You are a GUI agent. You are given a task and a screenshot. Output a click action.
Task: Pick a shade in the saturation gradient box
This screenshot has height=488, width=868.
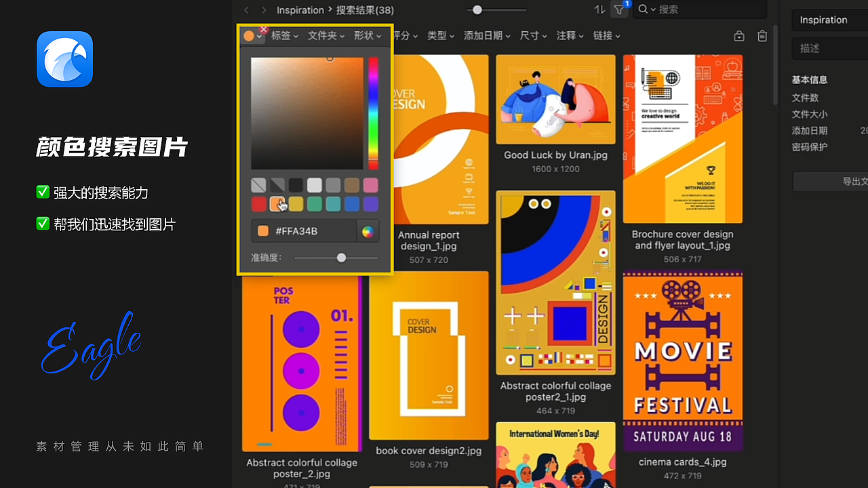pos(307,113)
